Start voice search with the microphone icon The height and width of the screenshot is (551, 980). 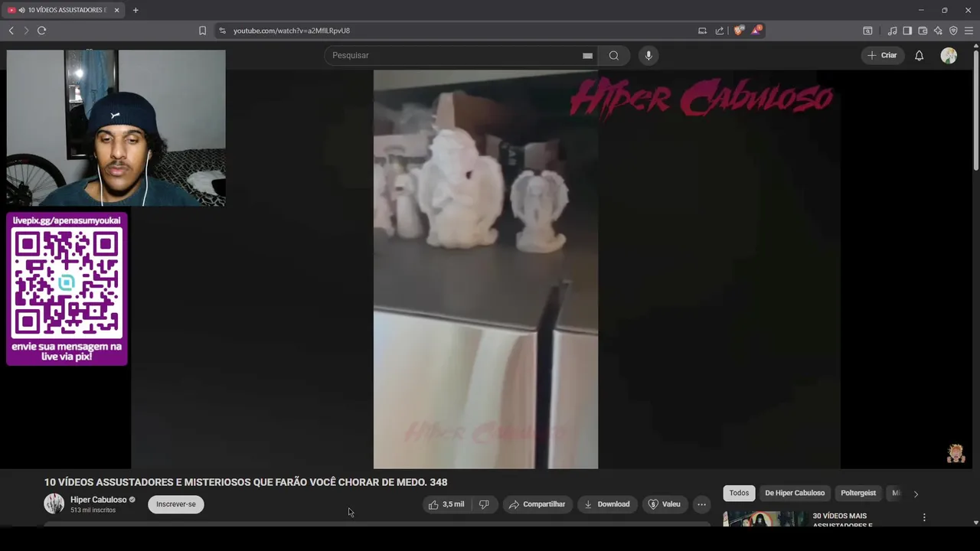coord(648,55)
